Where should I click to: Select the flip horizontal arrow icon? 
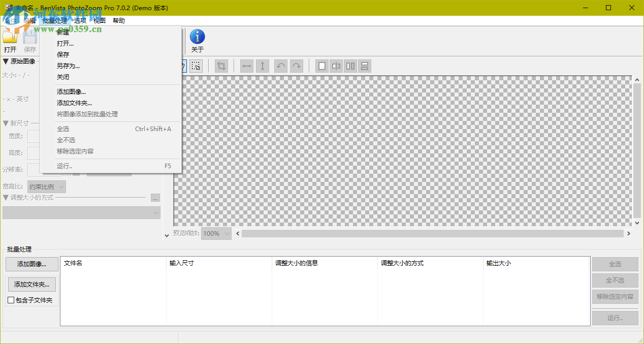coord(246,66)
